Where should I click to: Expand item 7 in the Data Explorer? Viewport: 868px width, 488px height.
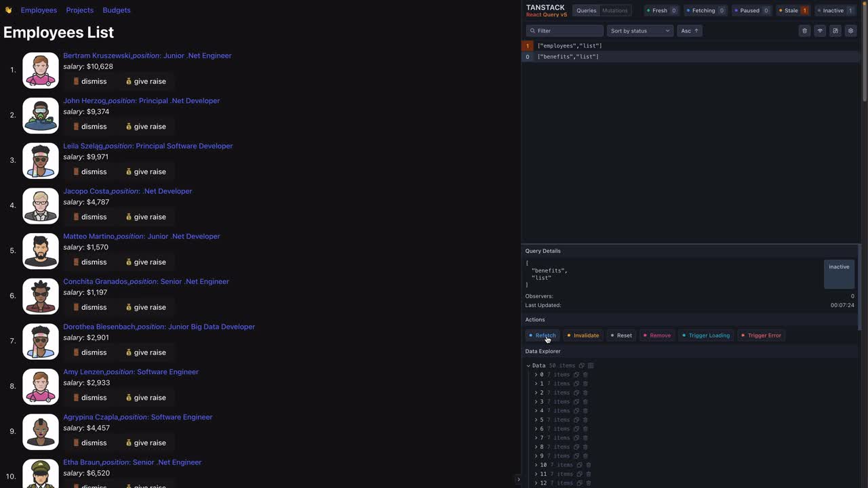click(x=536, y=438)
